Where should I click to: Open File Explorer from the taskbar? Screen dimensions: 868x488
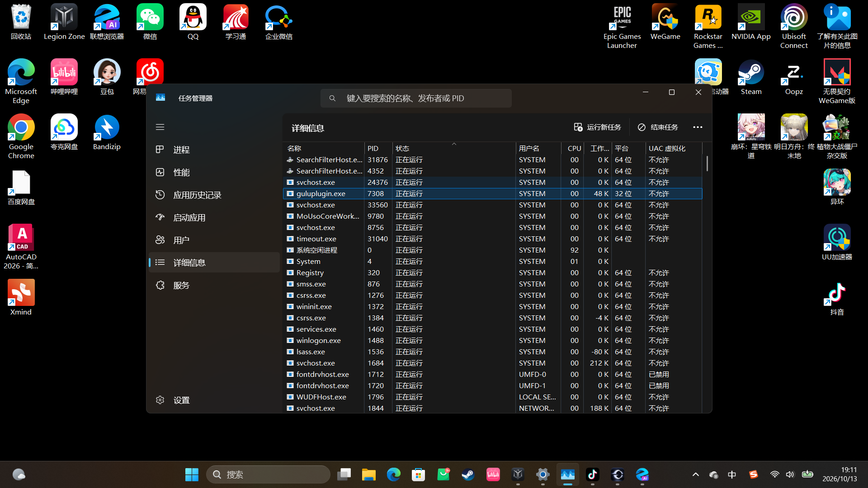coord(369,474)
